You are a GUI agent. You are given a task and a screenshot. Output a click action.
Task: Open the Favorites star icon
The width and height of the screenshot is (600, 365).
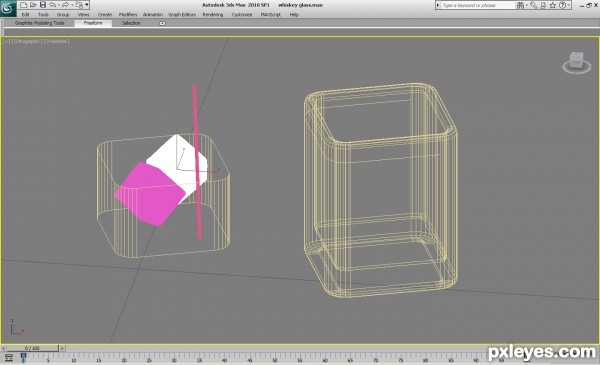click(x=553, y=5)
